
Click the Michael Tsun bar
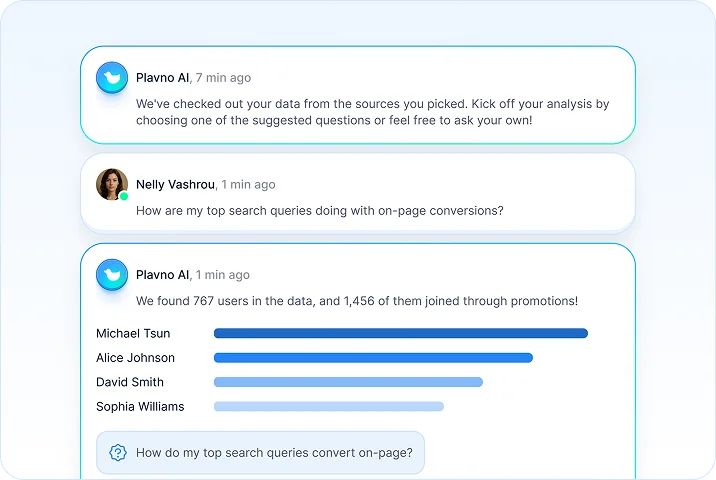pyautogui.click(x=400, y=334)
